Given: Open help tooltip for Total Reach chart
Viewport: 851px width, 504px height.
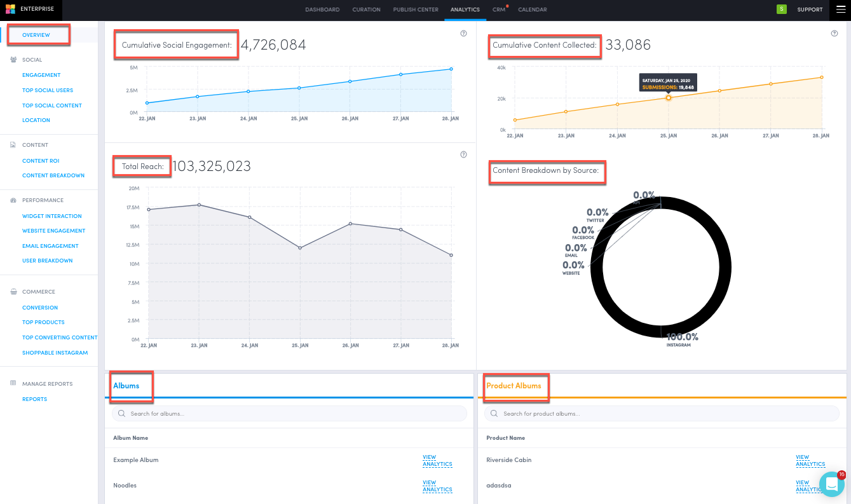Looking at the screenshot, I should [463, 154].
